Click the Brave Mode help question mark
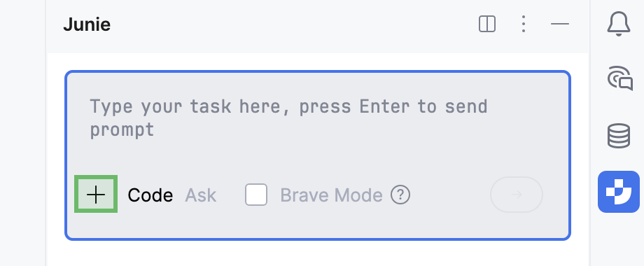 click(400, 195)
